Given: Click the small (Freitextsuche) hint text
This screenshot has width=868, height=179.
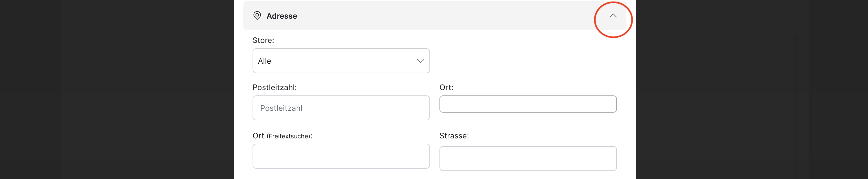Looking at the screenshot, I should point(289,136).
